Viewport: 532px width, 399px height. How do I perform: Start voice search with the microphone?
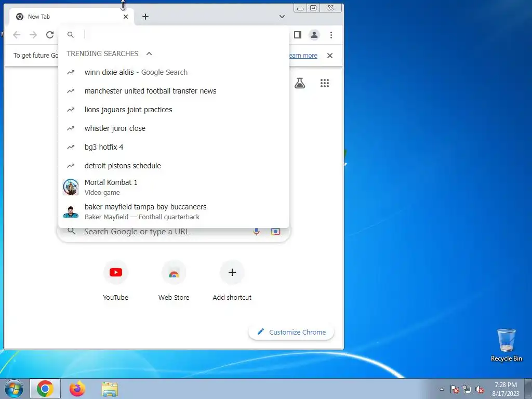coord(257,231)
